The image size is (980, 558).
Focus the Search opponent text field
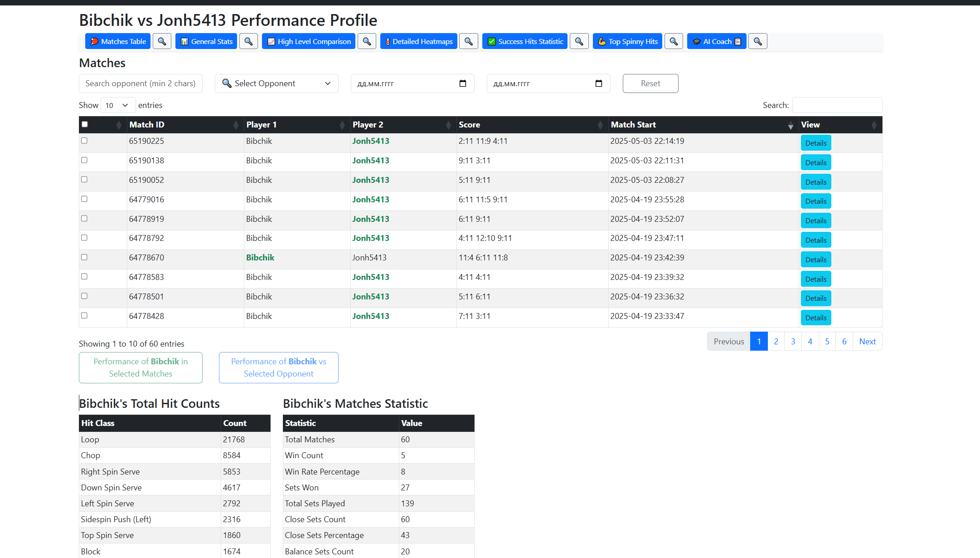pyautogui.click(x=141, y=83)
